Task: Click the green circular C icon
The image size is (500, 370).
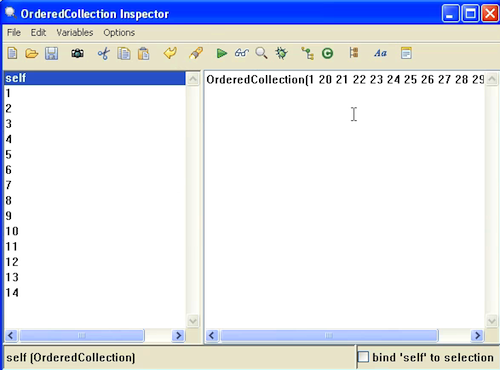Action: point(327,53)
